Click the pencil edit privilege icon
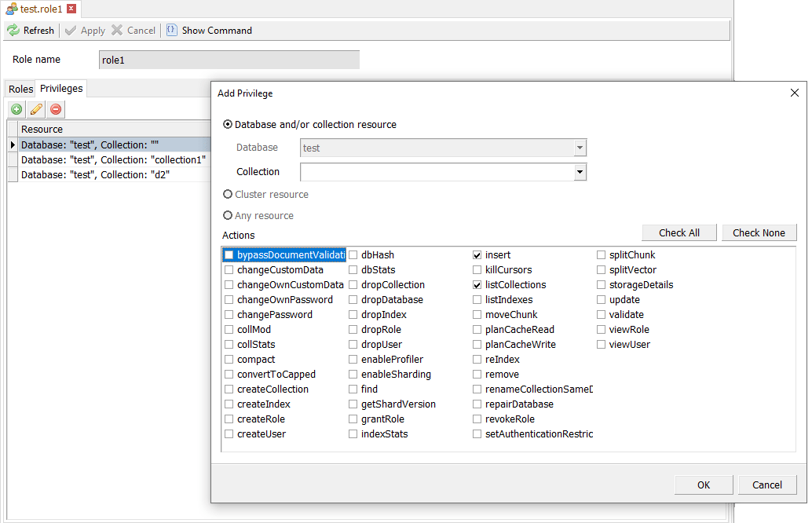 tap(36, 110)
